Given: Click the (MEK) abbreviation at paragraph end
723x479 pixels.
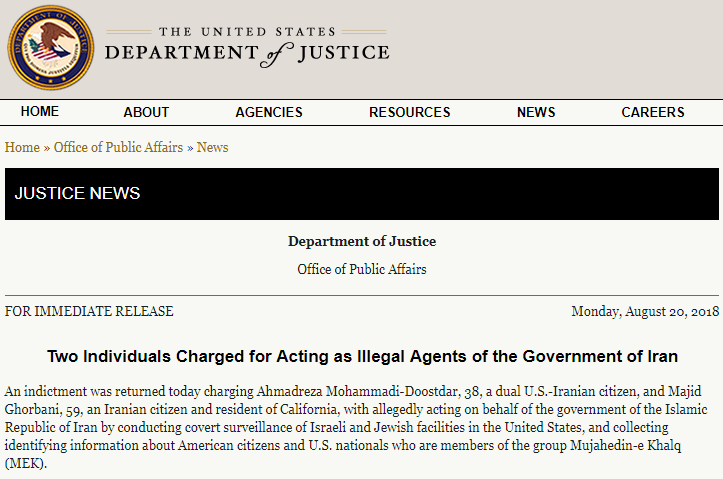Looking at the screenshot, I should click(x=26, y=463).
